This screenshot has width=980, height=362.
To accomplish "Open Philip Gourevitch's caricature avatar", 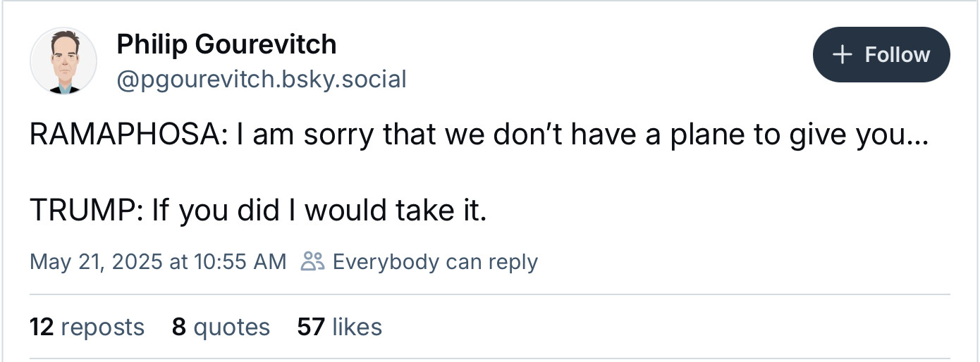I will (x=63, y=61).
